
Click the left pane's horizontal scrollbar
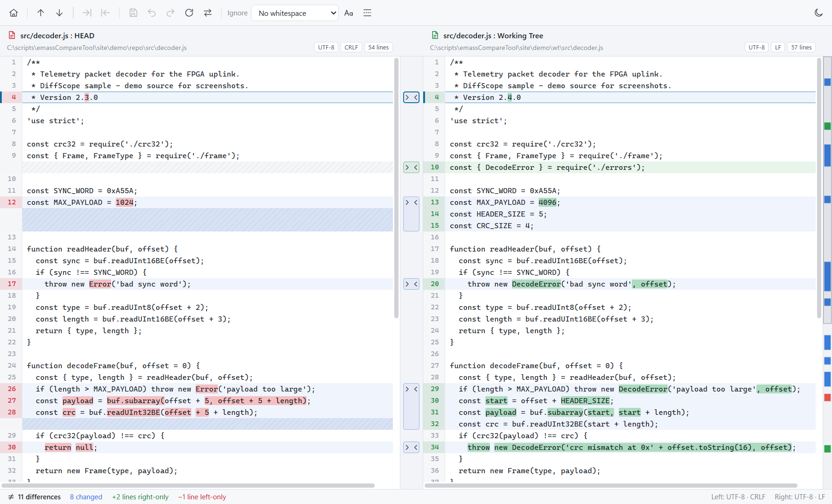pos(188,485)
